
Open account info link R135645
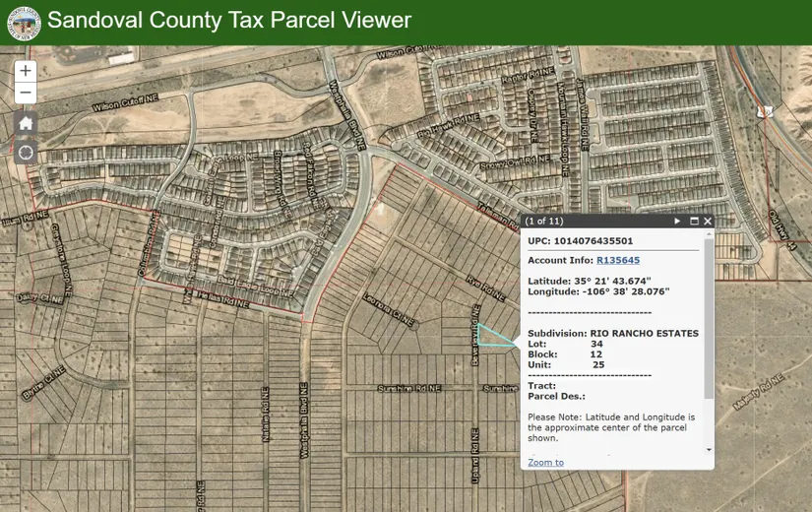618,260
